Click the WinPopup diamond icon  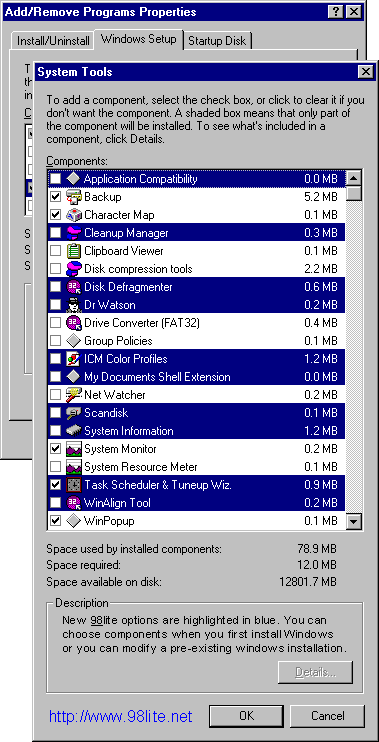tap(73, 521)
